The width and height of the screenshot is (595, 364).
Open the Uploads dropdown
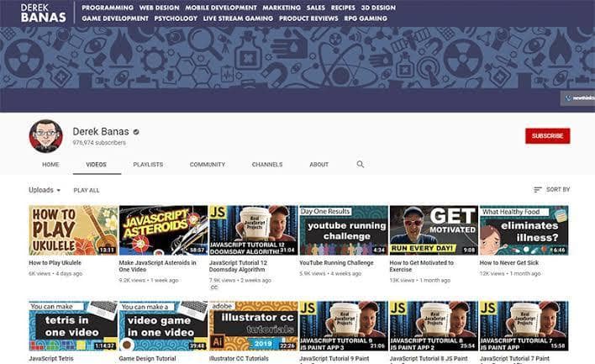pos(45,190)
